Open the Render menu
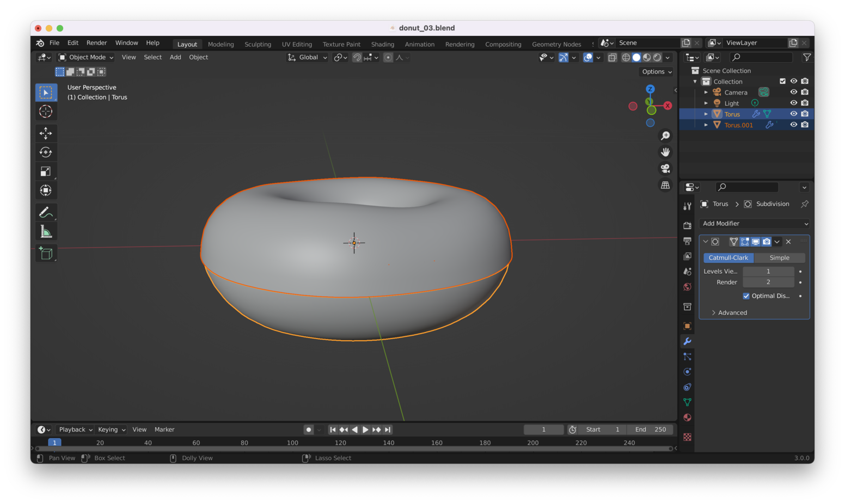845x504 pixels. [x=96, y=43]
